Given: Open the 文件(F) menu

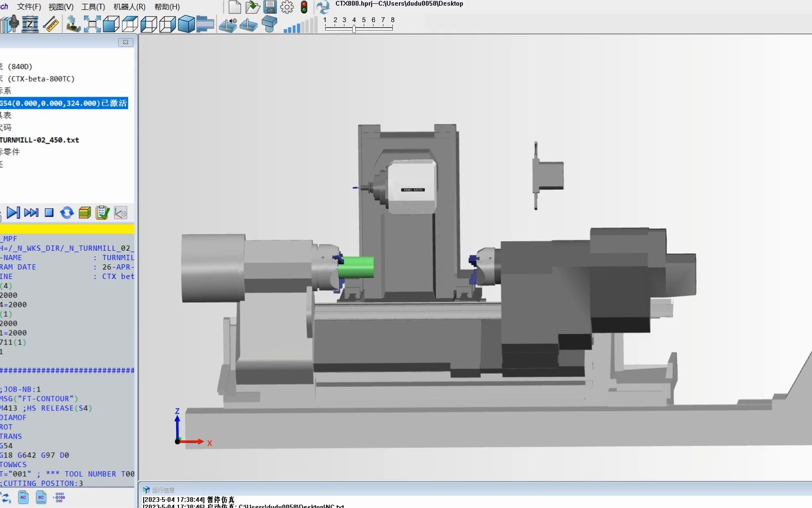Looking at the screenshot, I should click(x=29, y=7).
